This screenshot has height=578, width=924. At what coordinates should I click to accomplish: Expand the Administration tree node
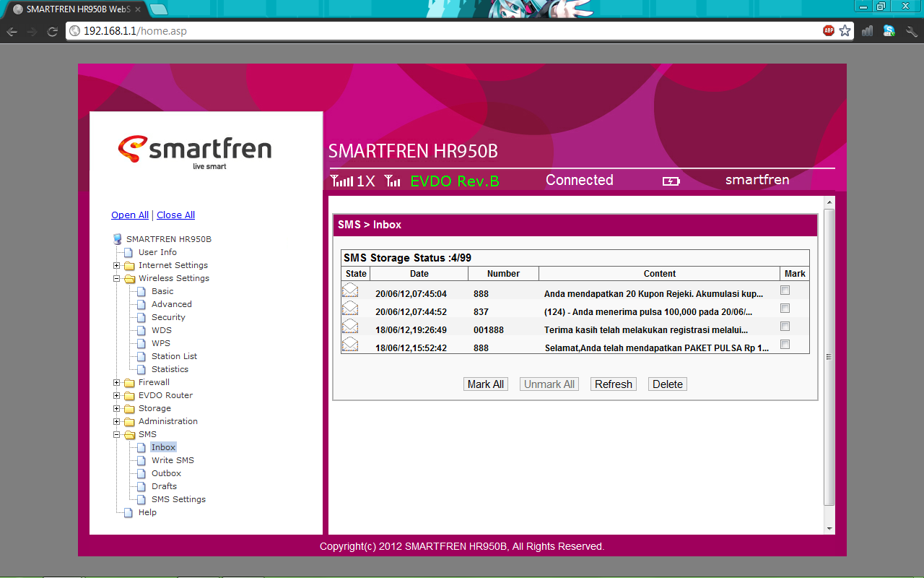tap(117, 421)
